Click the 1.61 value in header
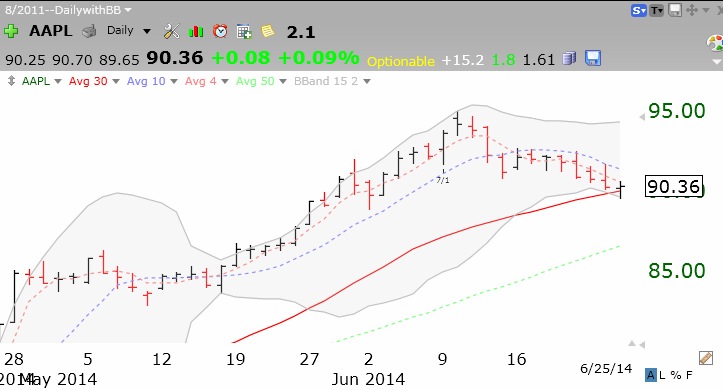723x390 pixels. point(539,60)
